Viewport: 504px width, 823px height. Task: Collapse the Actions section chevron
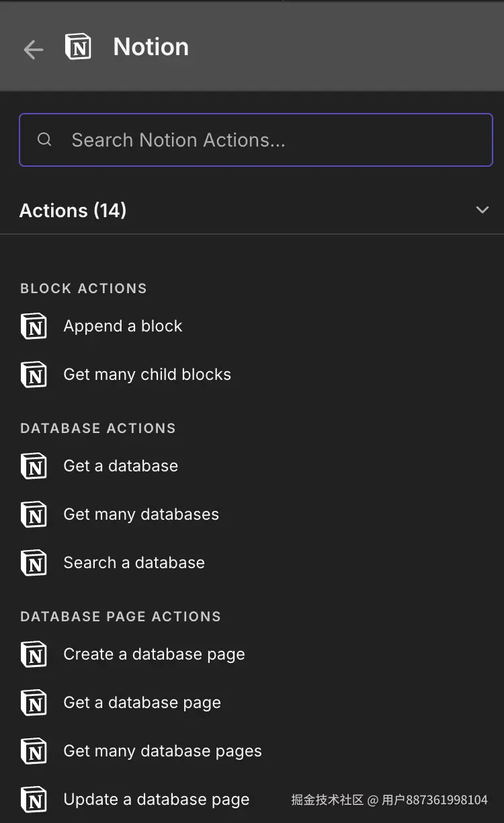coord(482,210)
